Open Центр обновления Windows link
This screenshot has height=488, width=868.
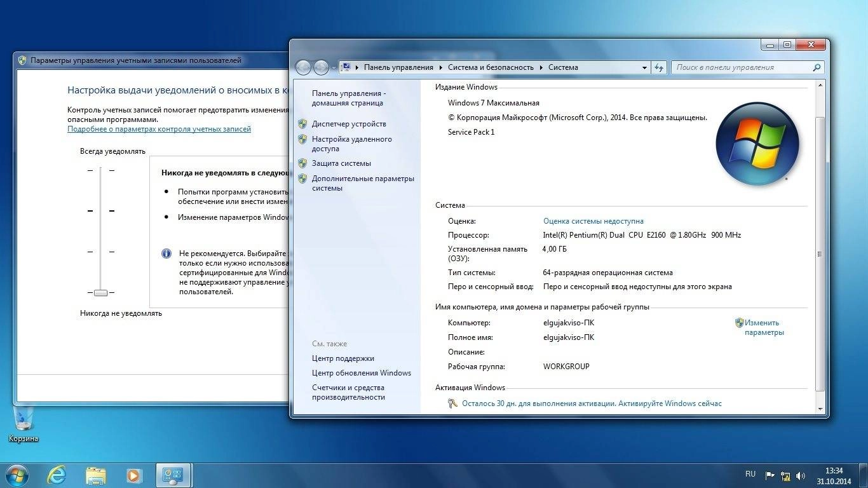point(362,373)
